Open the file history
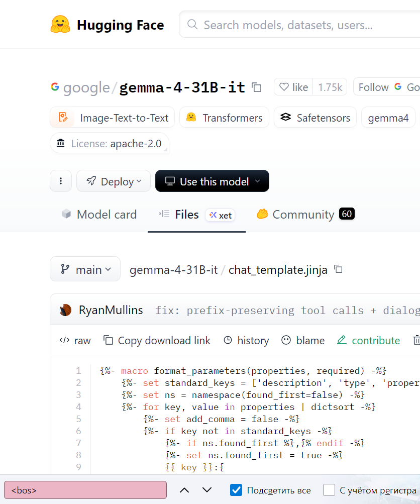Screen dimensions: 420x504 pos(247,340)
